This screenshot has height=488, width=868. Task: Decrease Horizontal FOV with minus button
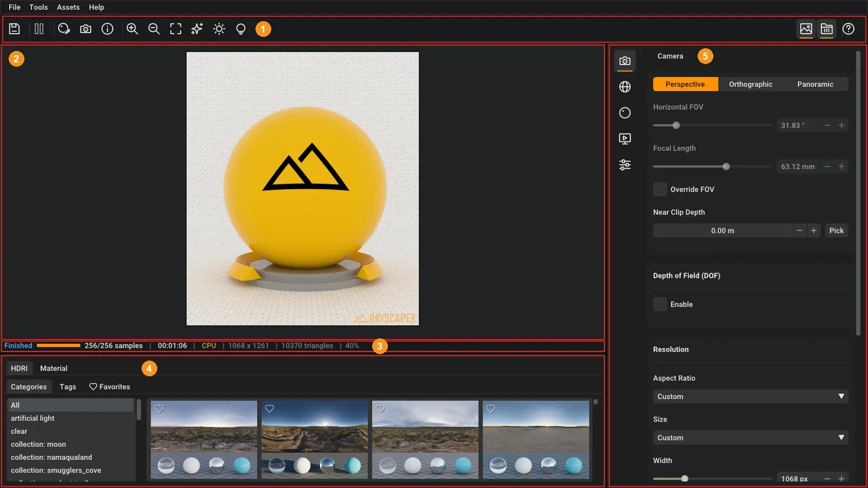click(827, 125)
